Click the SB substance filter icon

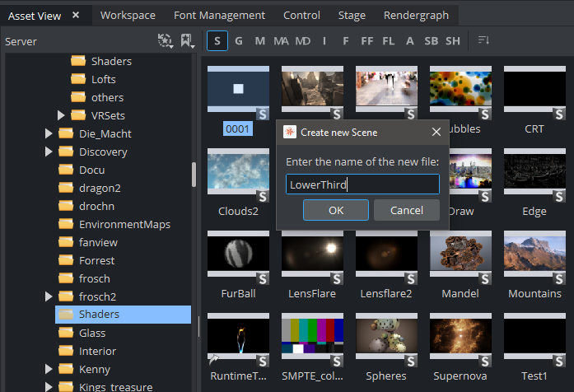pyautogui.click(x=431, y=40)
